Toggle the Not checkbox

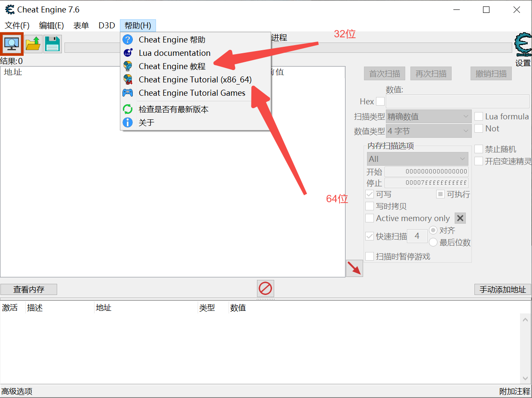[x=479, y=128]
